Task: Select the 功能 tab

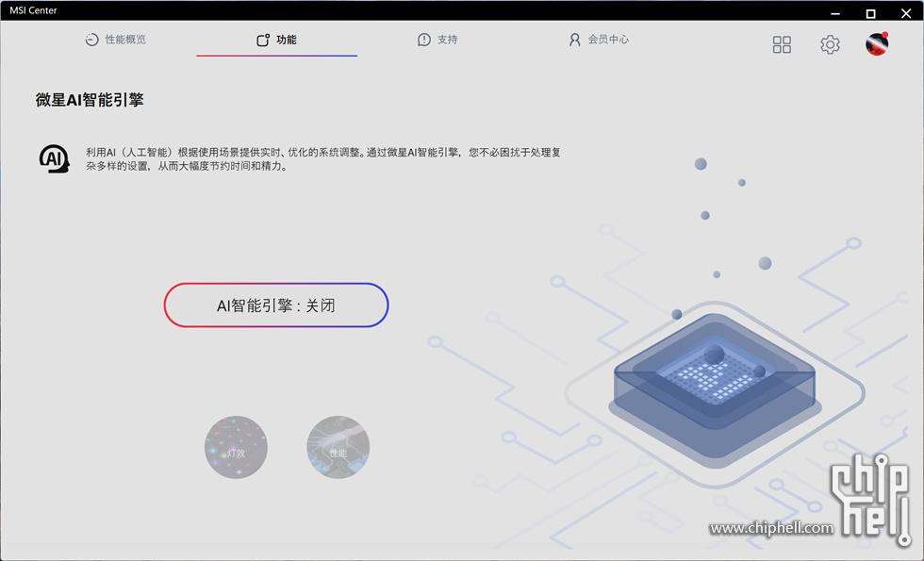Action: tap(276, 40)
